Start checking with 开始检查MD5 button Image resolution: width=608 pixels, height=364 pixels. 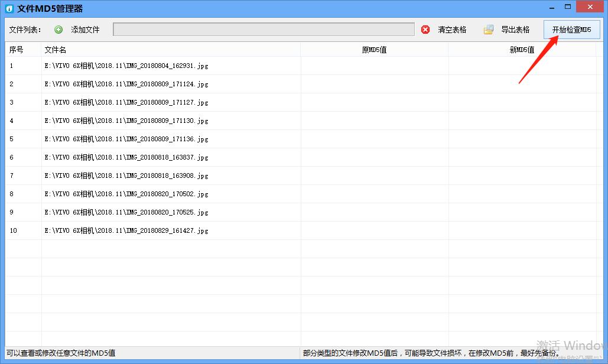point(571,30)
